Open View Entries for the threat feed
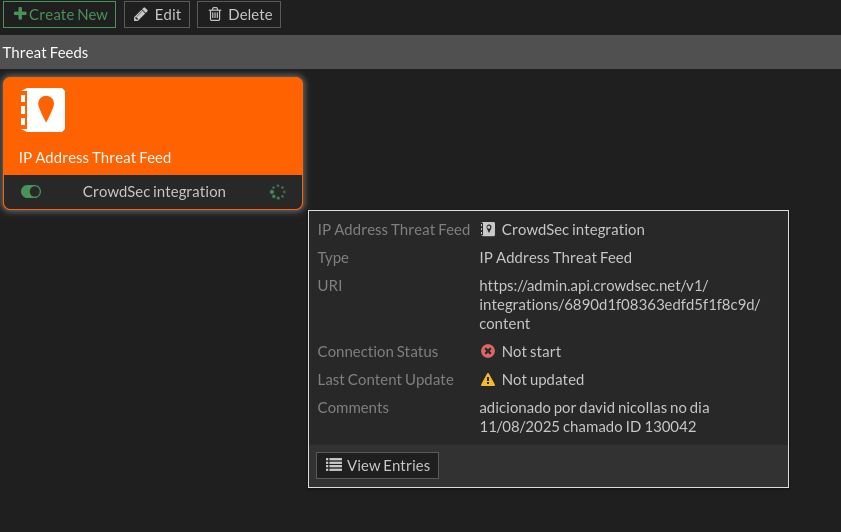The image size is (841, 532). click(377, 466)
